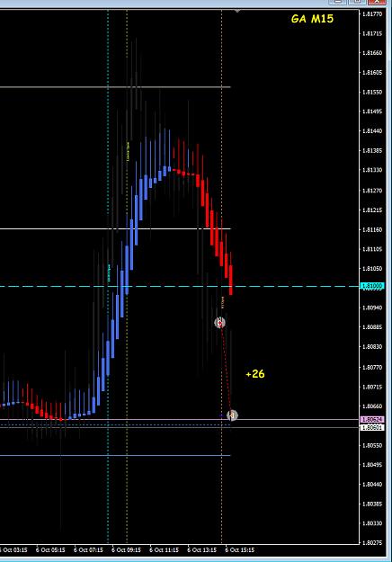The image size is (392, 562).
Task: Click the 6 Oct 13:15 time label
Action: (x=202, y=549)
